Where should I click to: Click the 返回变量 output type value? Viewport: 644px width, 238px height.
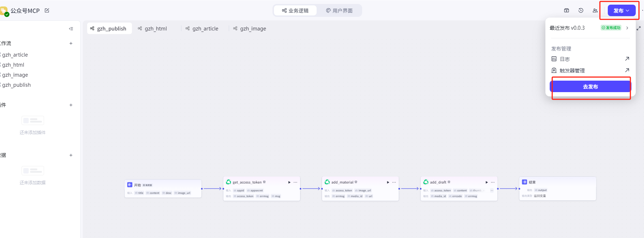point(540,196)
